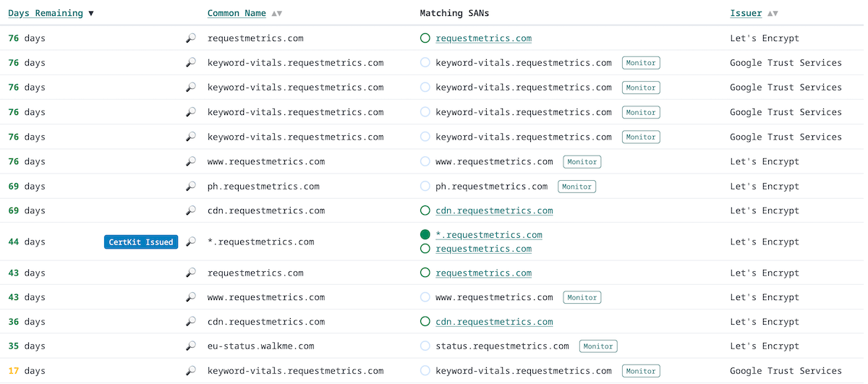Click Monitor button next to status.requestmetrics.com

pos(598,346)
